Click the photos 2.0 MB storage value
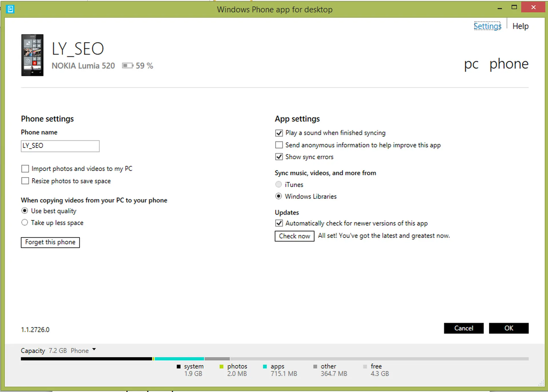Viewport: 548px width, 392px height. tap(237, 374)
